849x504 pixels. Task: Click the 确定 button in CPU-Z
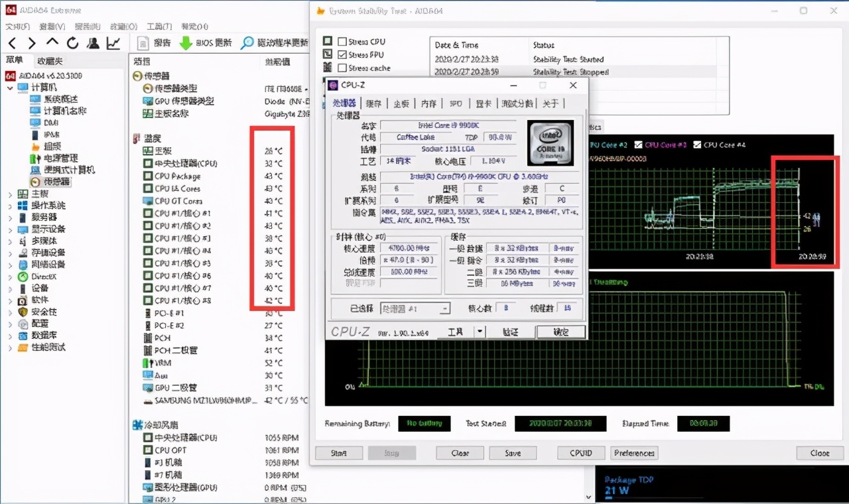point(560,332)
